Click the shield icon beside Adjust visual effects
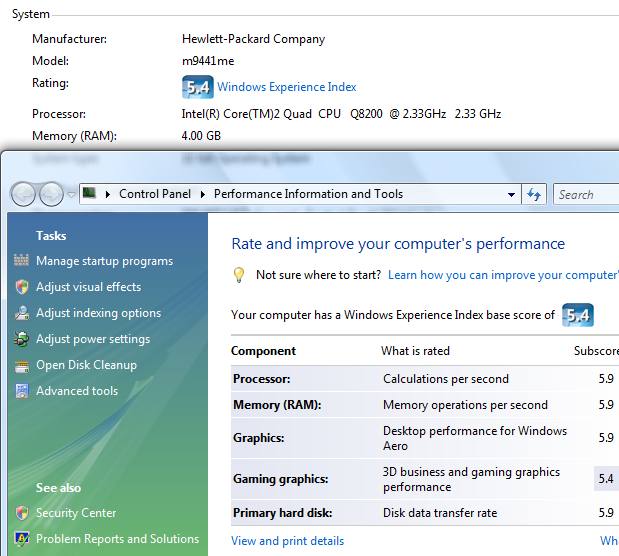 [22, 287]
